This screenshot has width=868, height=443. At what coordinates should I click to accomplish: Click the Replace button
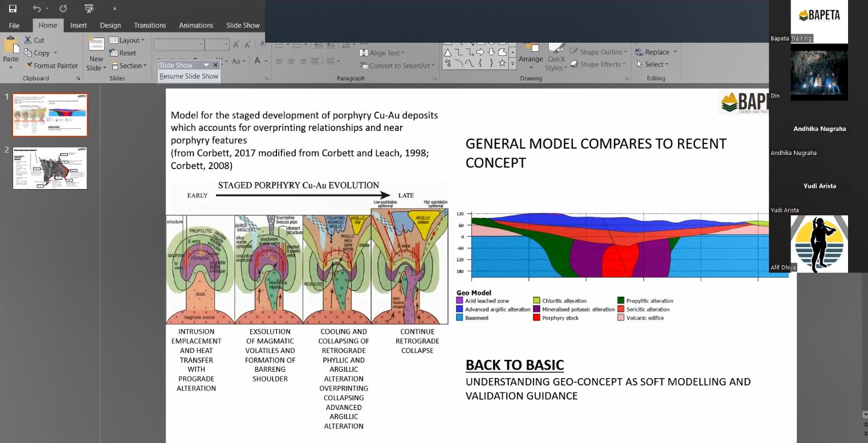point(656,52)
